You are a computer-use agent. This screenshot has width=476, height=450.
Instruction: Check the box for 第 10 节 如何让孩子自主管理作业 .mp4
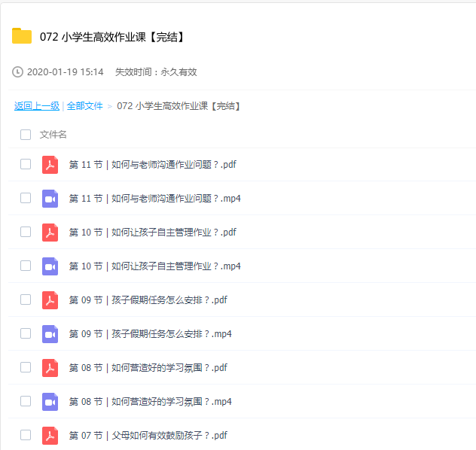tap(26, 266)
